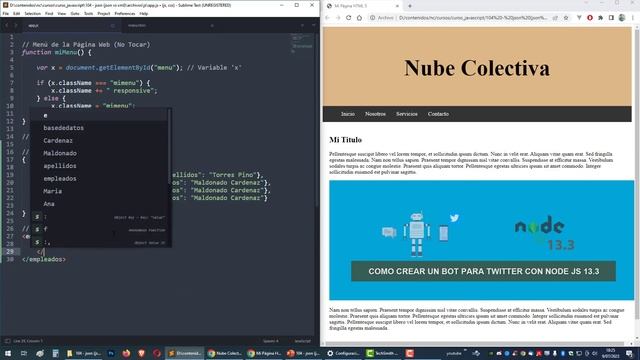Toggle Chrome side panel icon
The width and height of the screenshot is (640, 360).
(611, 18)
